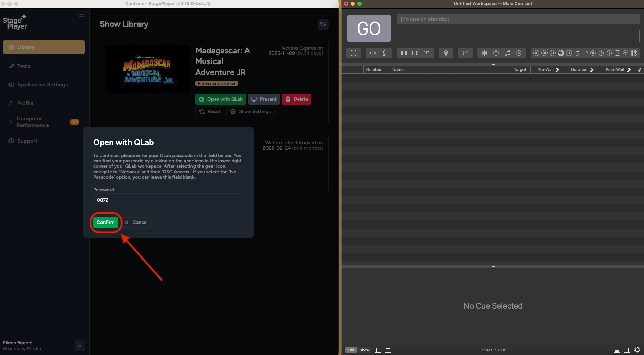
Task: Focus the QLab Password field
Action: 168,200
